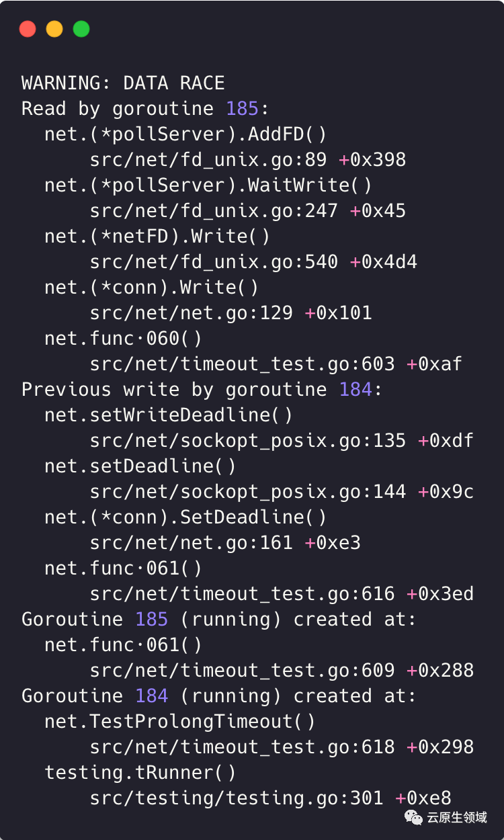The height and width of the screenshot is (840, 504).
Task: Click the red close window button
Action: [x=28, y=29]
